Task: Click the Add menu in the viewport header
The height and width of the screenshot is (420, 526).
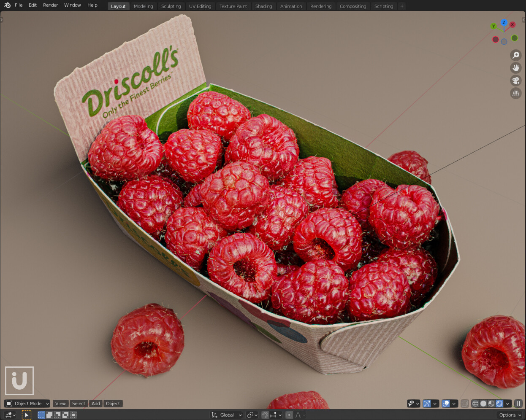Action: [95, 404]
